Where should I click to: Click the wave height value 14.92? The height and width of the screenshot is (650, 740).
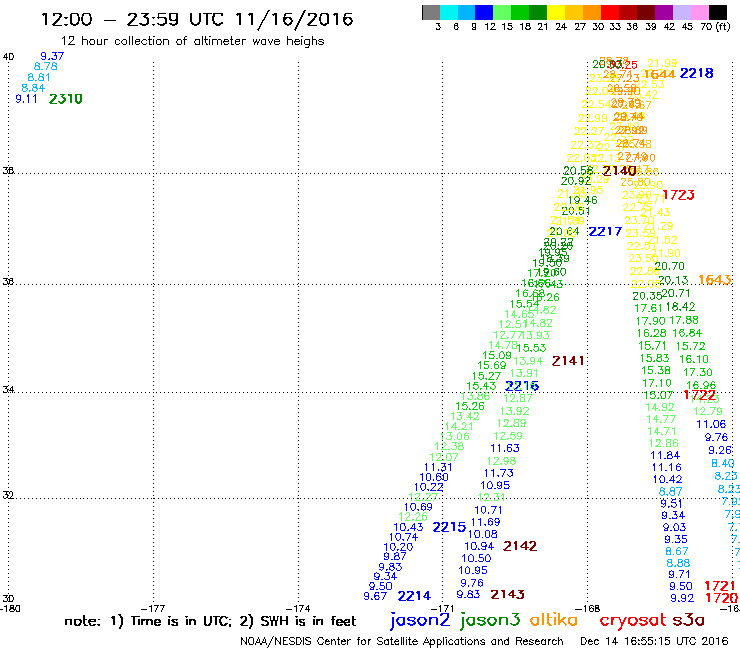click(x=660, y=407)
